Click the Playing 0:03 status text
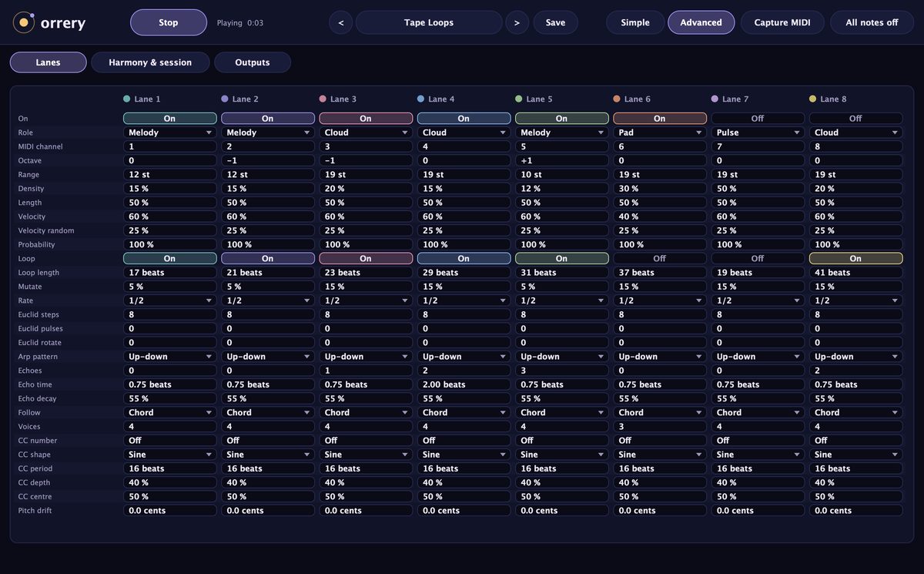 click(240, 23)
